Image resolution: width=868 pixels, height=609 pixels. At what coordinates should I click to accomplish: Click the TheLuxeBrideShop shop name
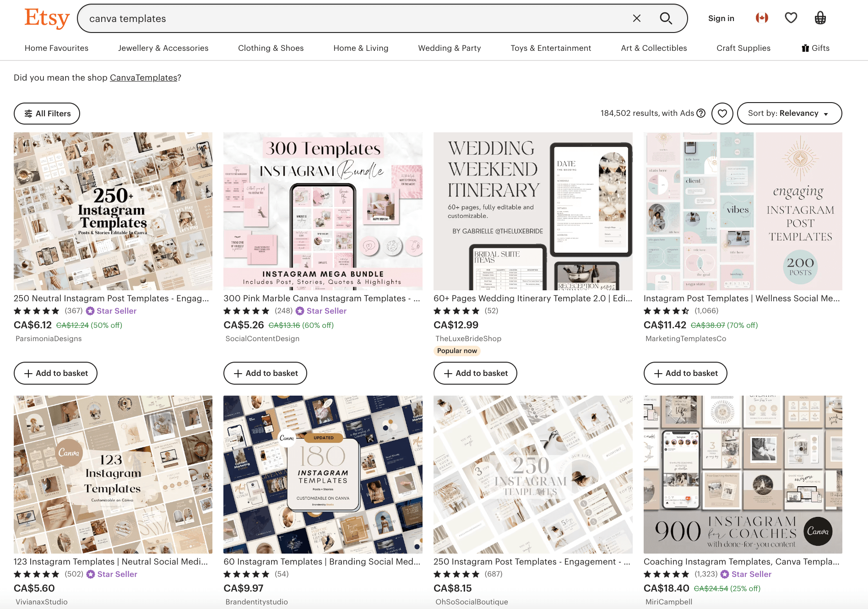point(468,339)
